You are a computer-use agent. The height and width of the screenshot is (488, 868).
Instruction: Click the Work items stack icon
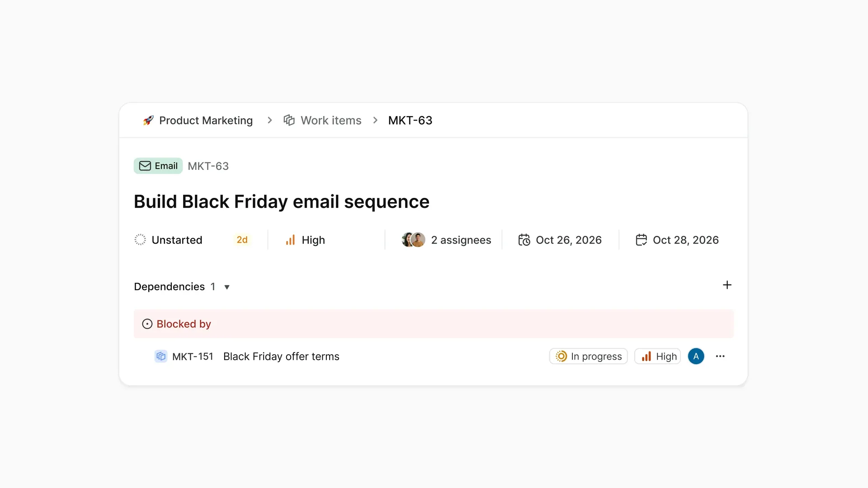(x=289, y=120)
